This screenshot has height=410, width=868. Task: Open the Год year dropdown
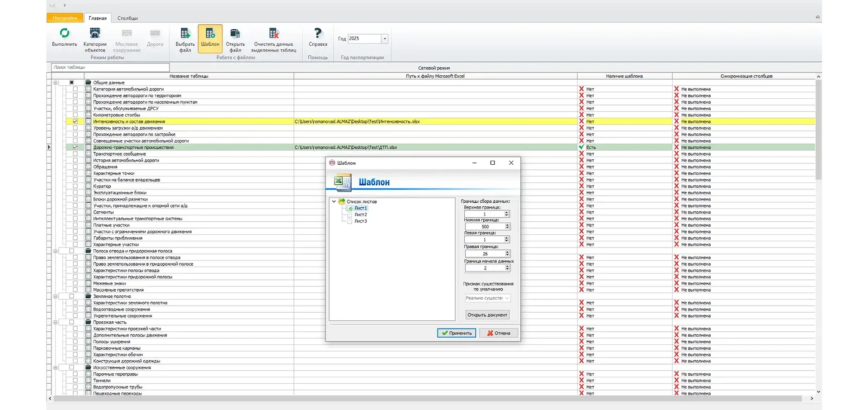coord(385,39)
